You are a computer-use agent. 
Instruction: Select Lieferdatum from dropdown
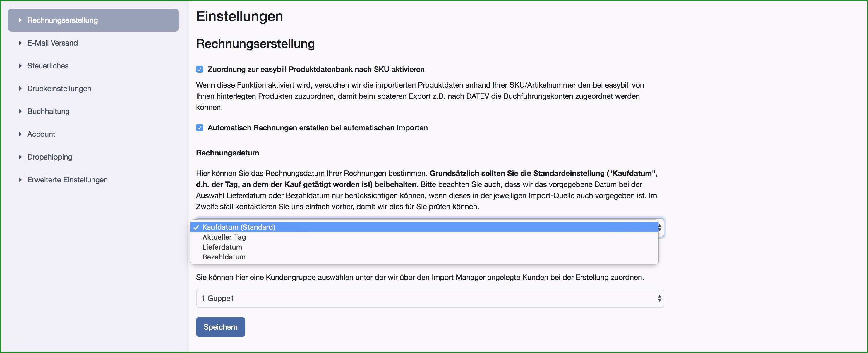click(x=222, y=247)
